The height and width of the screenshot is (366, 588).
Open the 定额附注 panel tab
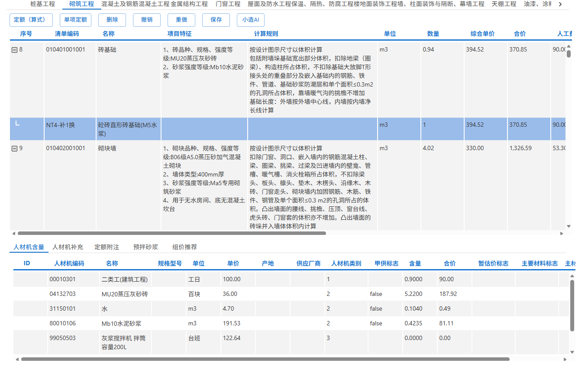pos(107,247)
